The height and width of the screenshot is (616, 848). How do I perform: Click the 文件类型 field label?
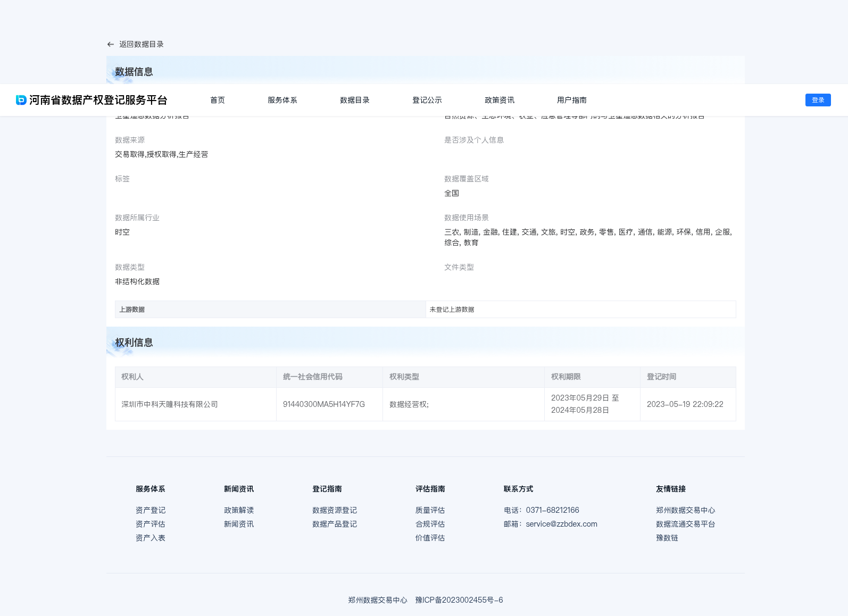[x=459, y=267]
